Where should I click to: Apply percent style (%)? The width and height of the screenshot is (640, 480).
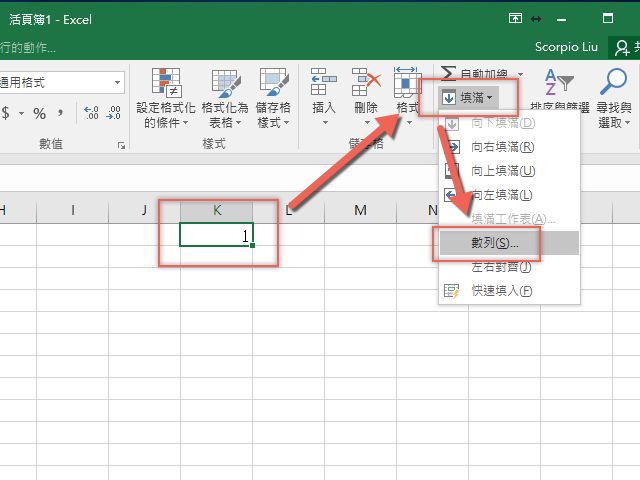40,113
